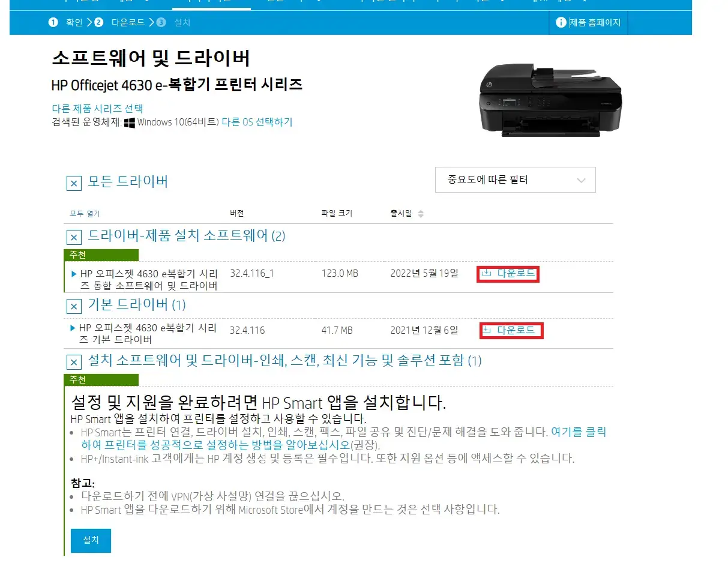728x566 pixels.
Task: Click the 기본 드라이버 (1) heading text
Action: tap(137, 305)
